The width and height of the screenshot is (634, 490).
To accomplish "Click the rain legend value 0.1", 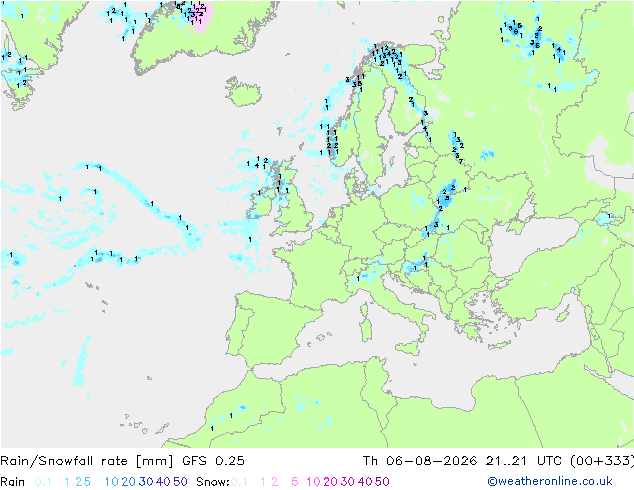I will pos(43,482).
